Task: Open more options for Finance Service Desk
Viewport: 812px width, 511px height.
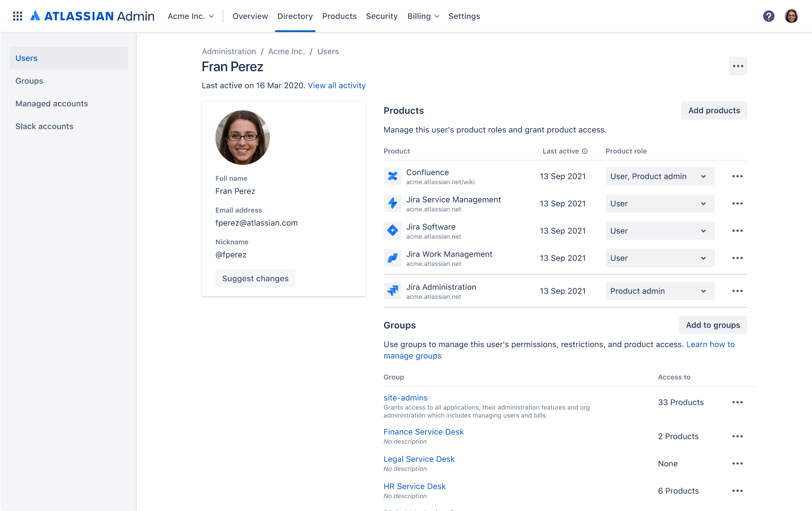Action: point(738,436)
